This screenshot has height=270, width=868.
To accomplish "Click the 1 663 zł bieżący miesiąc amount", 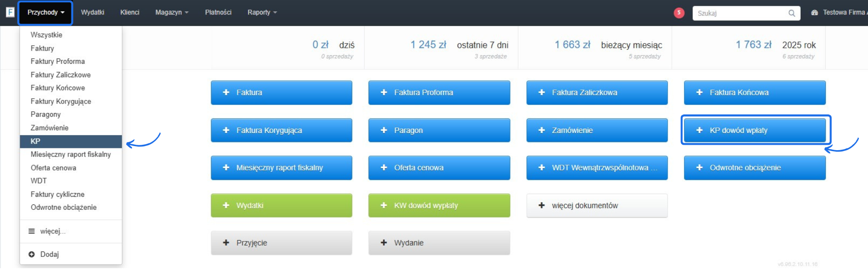I will pos(572,45).
